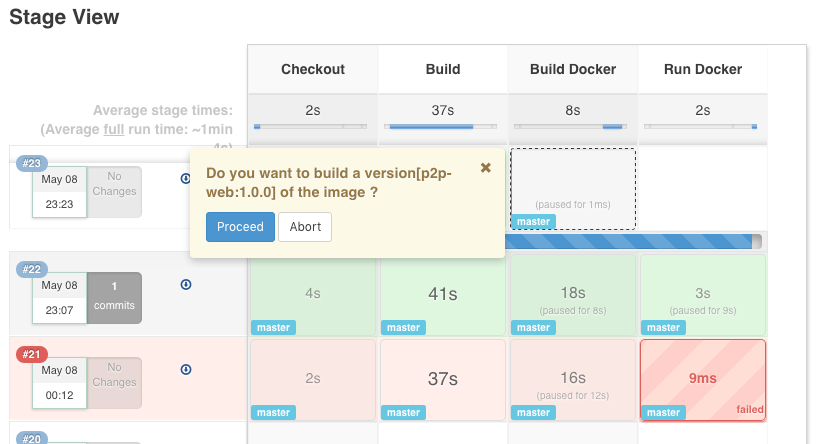Close the build version prompt popup
The image size is (832, 444).
pos(486,168)
